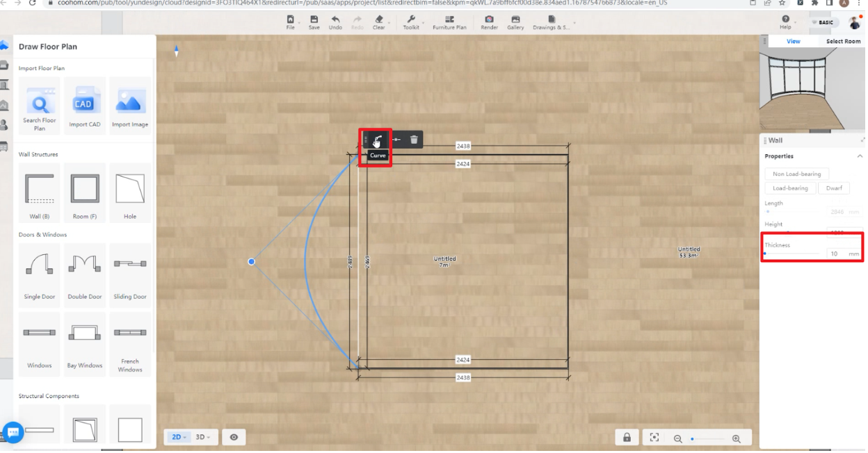Open the Furniture Plan tool
The image size is (868, 453).
(449, 22)
